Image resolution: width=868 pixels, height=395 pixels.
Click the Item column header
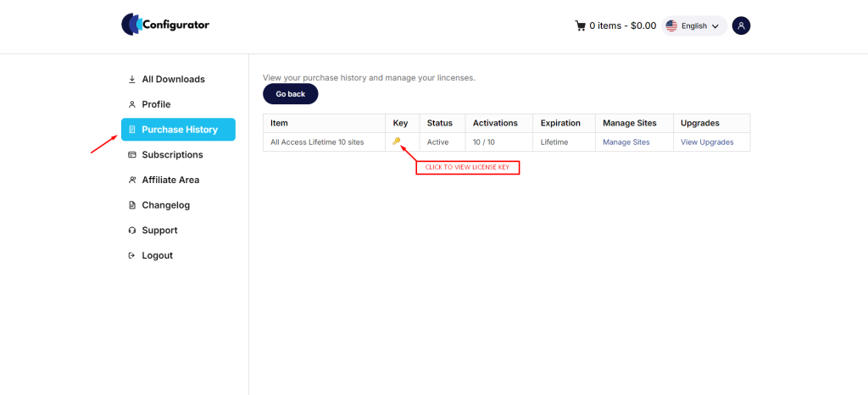click(x=325, y=123)
